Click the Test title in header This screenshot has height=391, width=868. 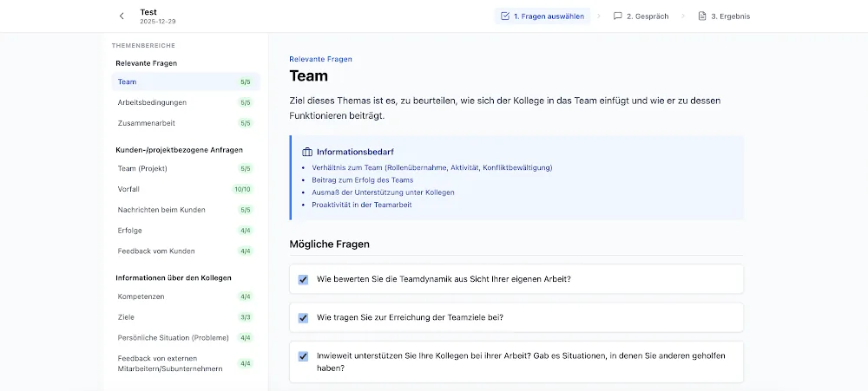coord(148,12)
